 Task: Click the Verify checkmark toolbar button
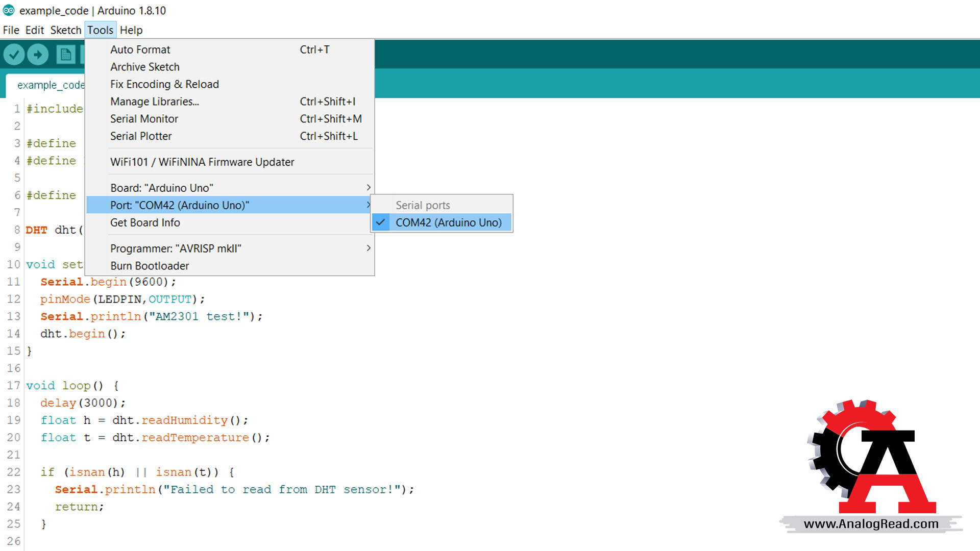pos(14,54)
